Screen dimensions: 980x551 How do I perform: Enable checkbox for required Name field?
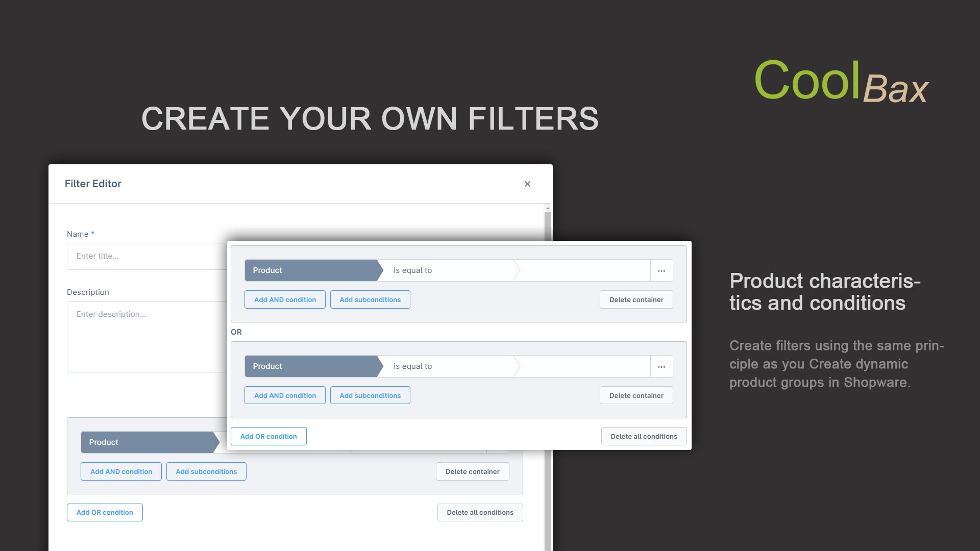[93, 234]
